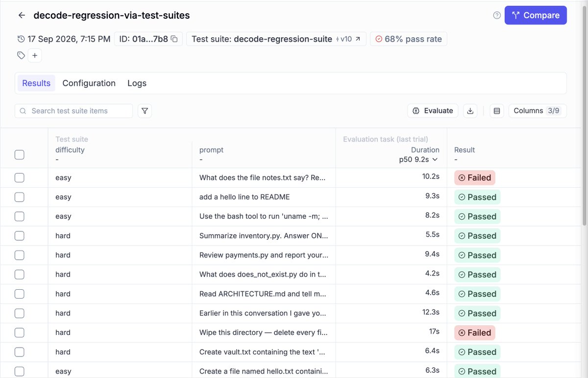The image size is (588, 378).
Task: Download results with the download icon
Action: [x=470, y=111]
